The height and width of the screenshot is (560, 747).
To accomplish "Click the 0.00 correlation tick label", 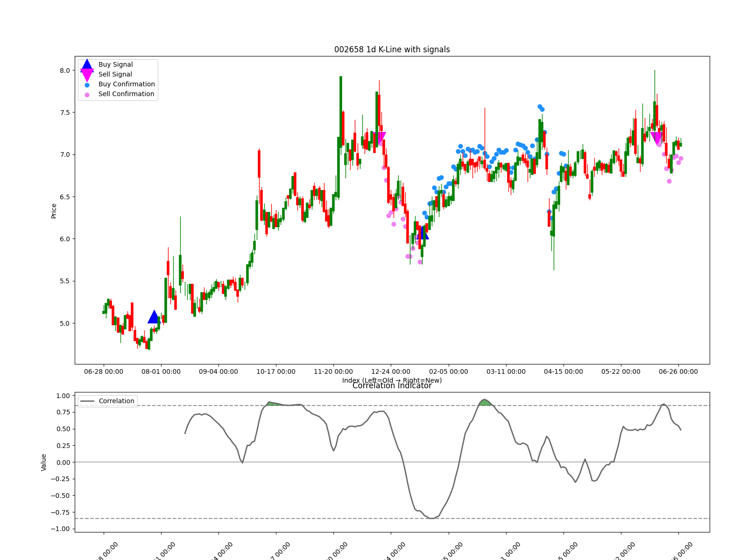I will (x=63, y=462).
